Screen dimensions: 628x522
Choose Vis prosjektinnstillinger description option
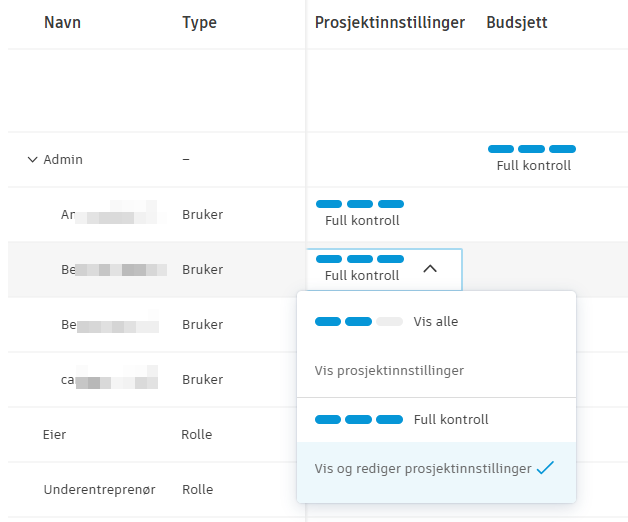click(389, 370)
